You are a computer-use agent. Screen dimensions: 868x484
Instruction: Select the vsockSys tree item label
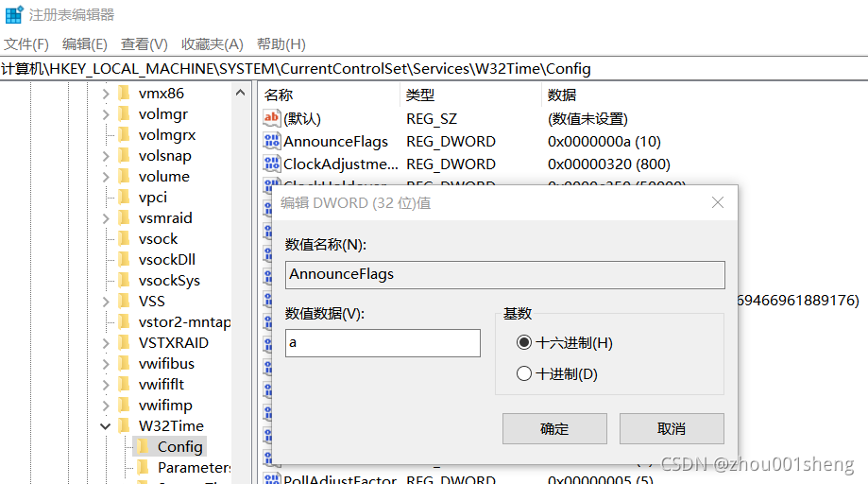169,280
